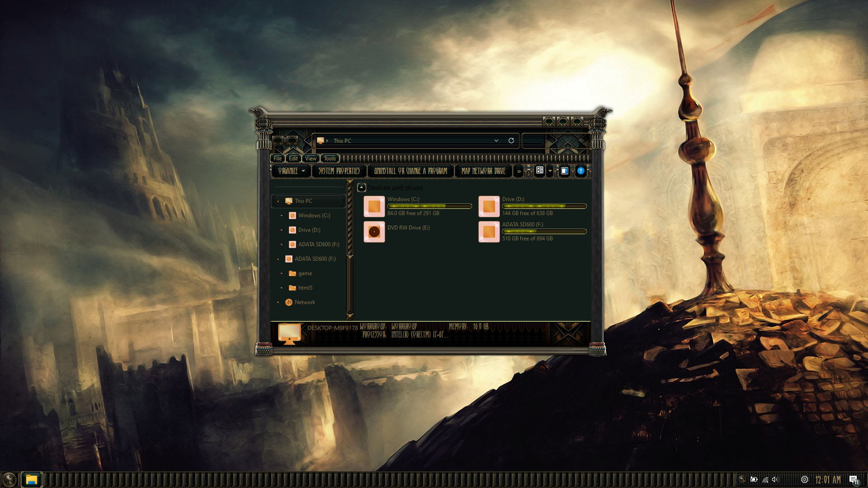The image size is (868, 488).
Task: Click the refresh icon in address bar
Action: [511, 141]
